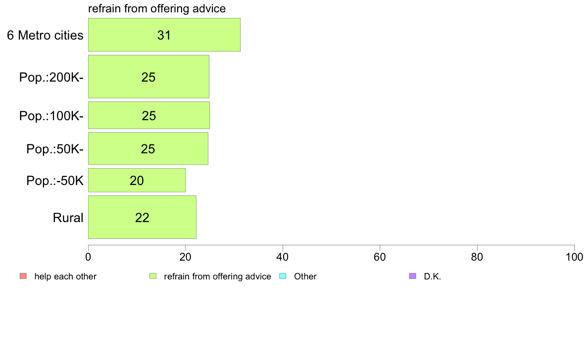Click the help each other legend label
Image resolution: width=588 pixels, height=364 pixels.
[65, 276]
